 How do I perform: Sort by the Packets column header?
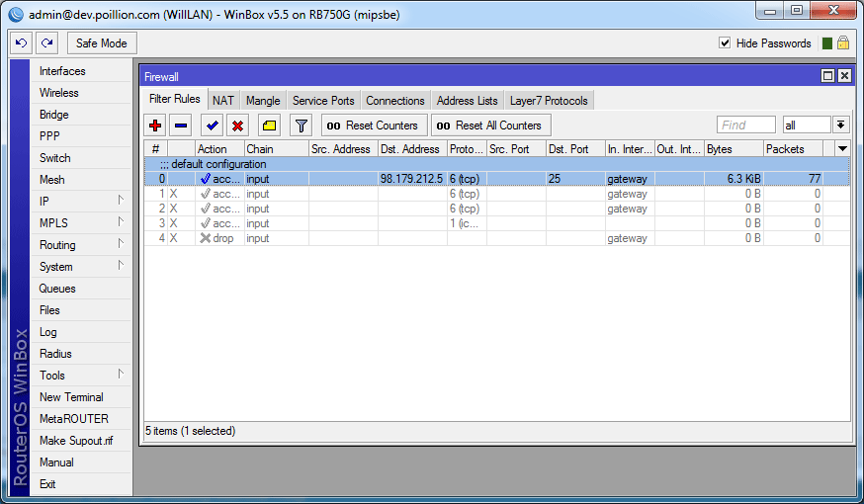pos(793,148)
